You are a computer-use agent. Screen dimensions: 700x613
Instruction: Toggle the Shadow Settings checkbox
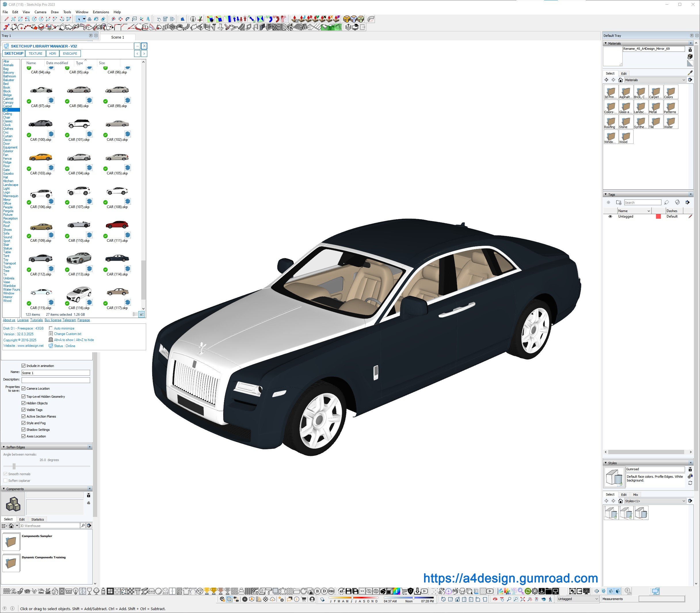pos(24,430)
